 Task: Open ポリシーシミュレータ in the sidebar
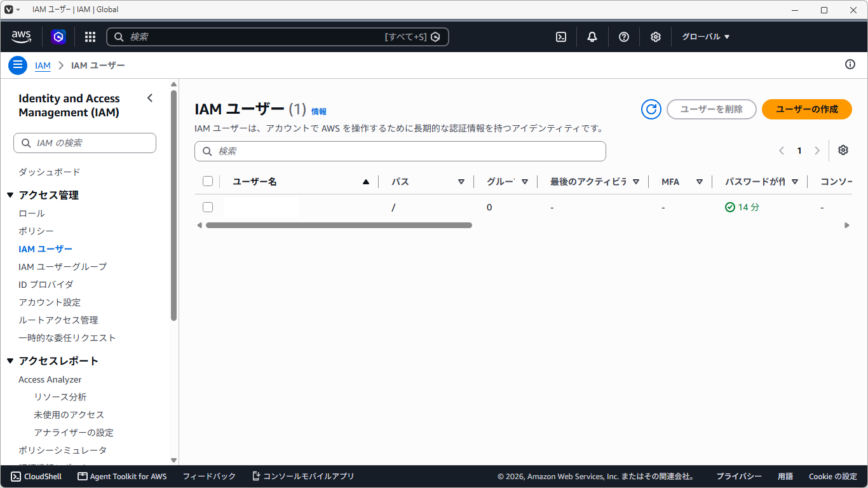[63, 451]
